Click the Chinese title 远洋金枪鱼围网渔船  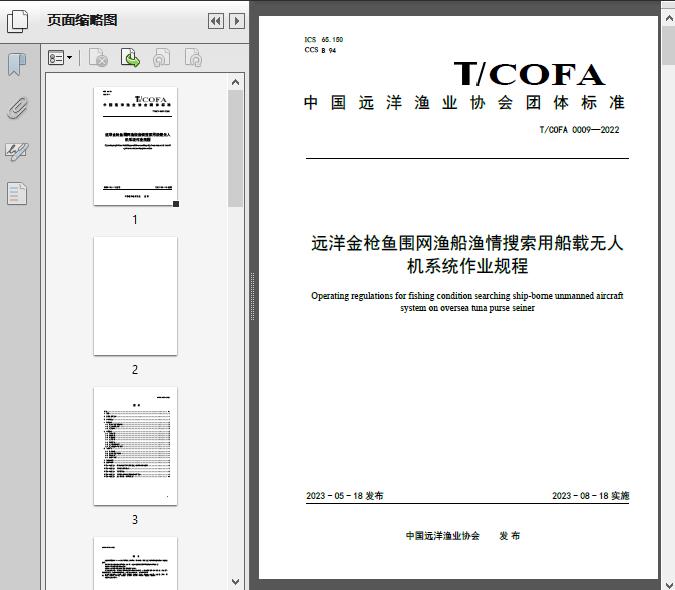coord(467,254)
